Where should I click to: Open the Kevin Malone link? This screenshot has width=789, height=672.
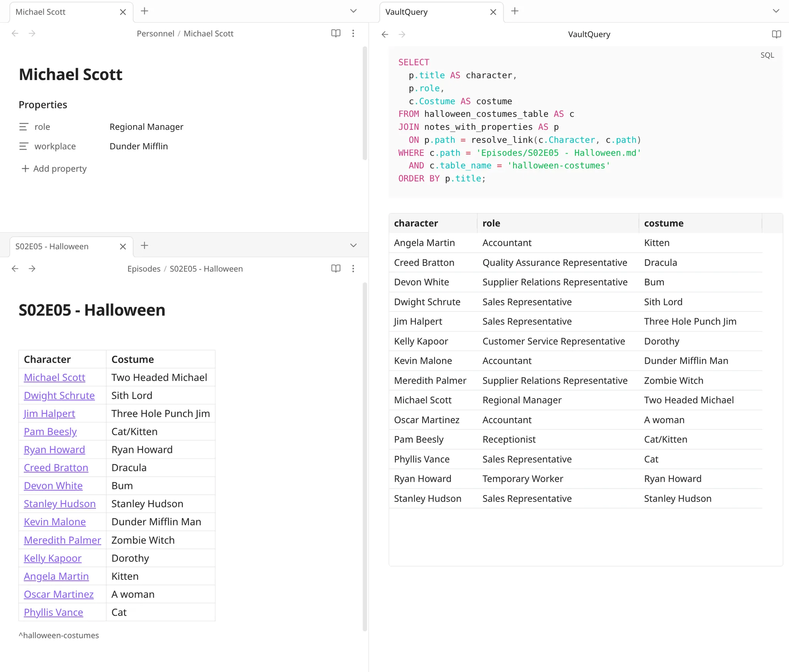[55, 522]
